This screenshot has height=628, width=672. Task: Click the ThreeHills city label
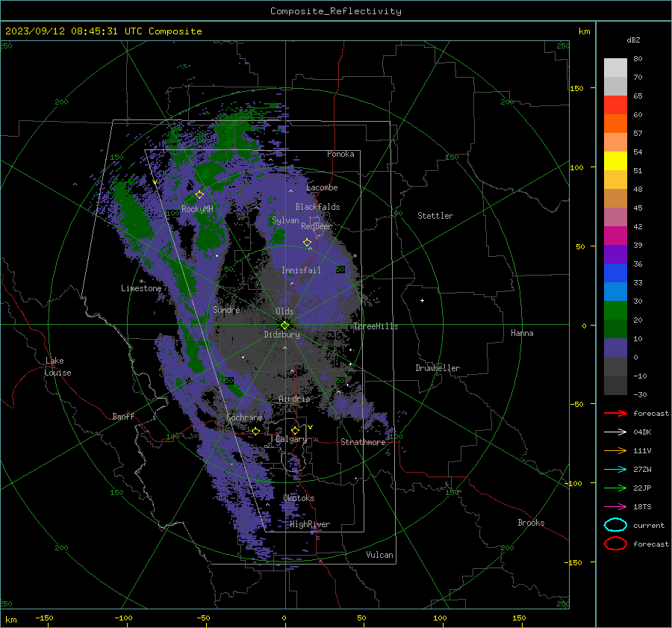pos(376,326)
